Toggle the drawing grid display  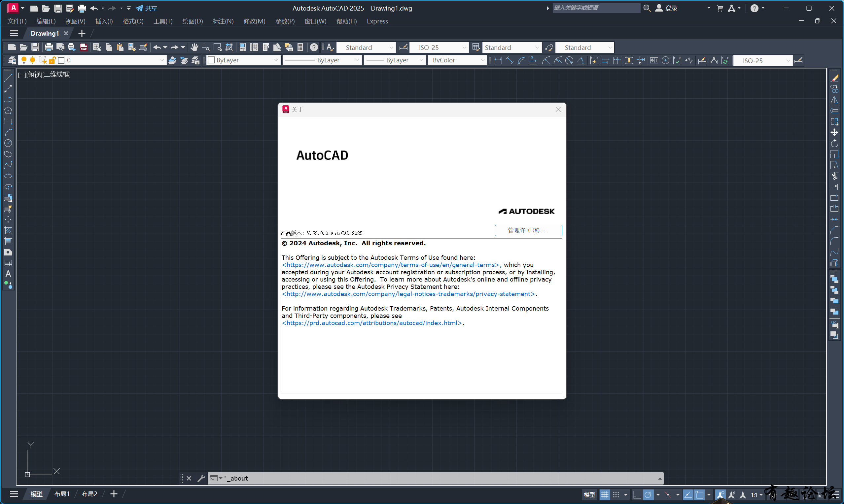pyautogui.click(x=605, y=494)
